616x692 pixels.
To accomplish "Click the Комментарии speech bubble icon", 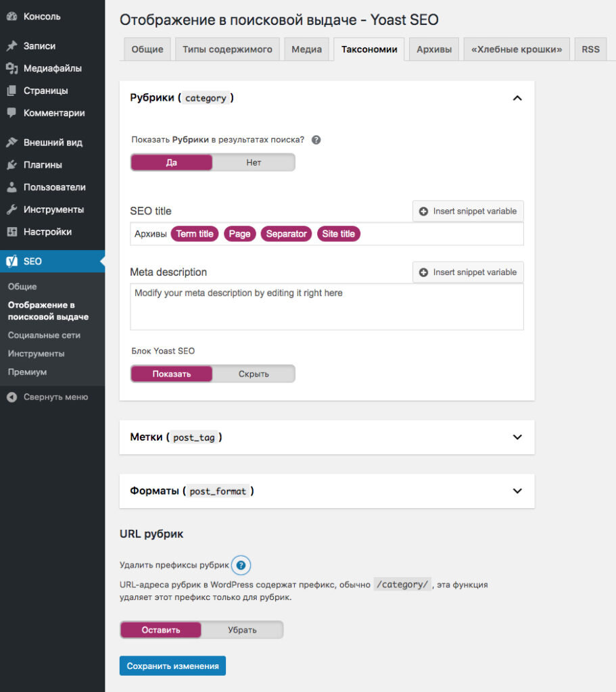I will click(x=12, y=113).
